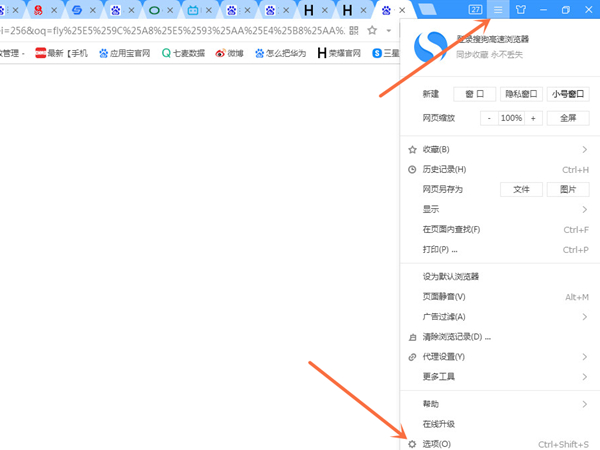
Task: Toggle 页面静音(V) page mute
Action: coord(444,297)
